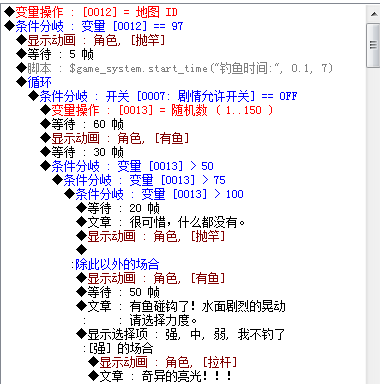Select the 等待 : 30 帧 line
Screen dimensions: 380x384
[82, 152]
